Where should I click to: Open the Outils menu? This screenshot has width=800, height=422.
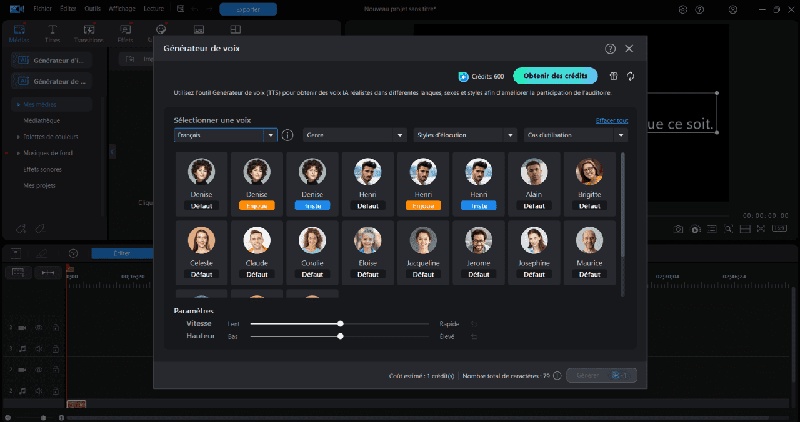coord(92,9)
